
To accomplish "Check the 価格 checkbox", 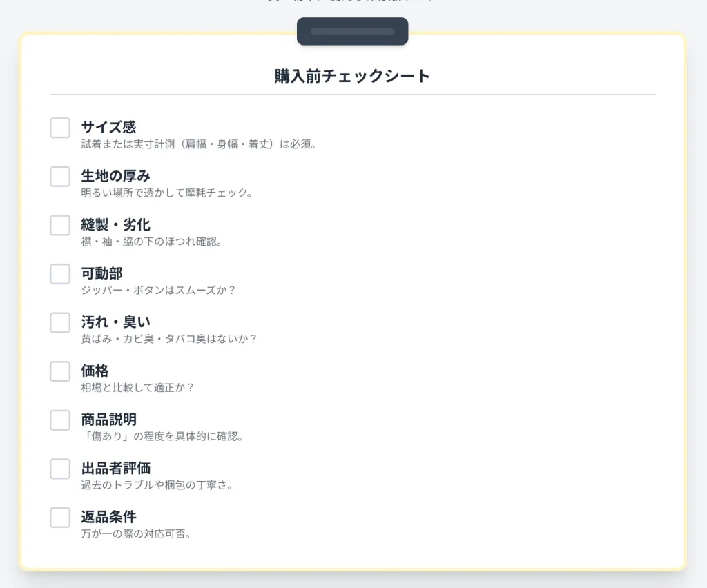I will (x=60, y=371).
